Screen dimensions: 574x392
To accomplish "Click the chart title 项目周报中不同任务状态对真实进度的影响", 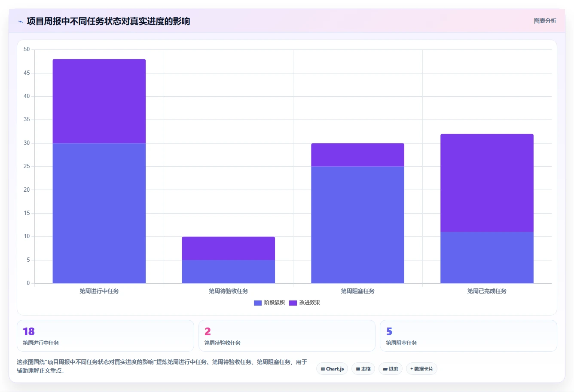I will (x=108, y=21).
